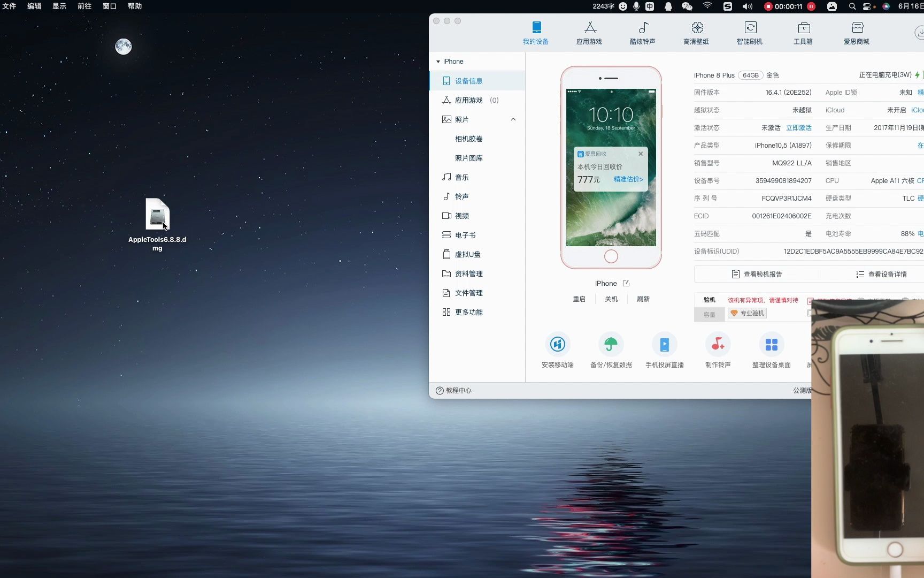The width and height of the screenshot is (924, 578).
Task: Click the 手机投屏直播 icon
Action: click(665, 344)
